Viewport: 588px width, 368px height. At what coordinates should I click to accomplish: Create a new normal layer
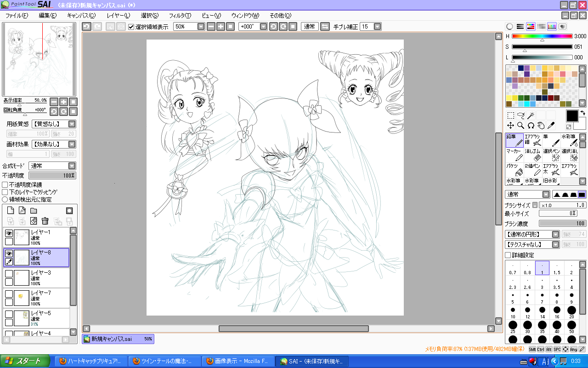click(x=11, y=211)
